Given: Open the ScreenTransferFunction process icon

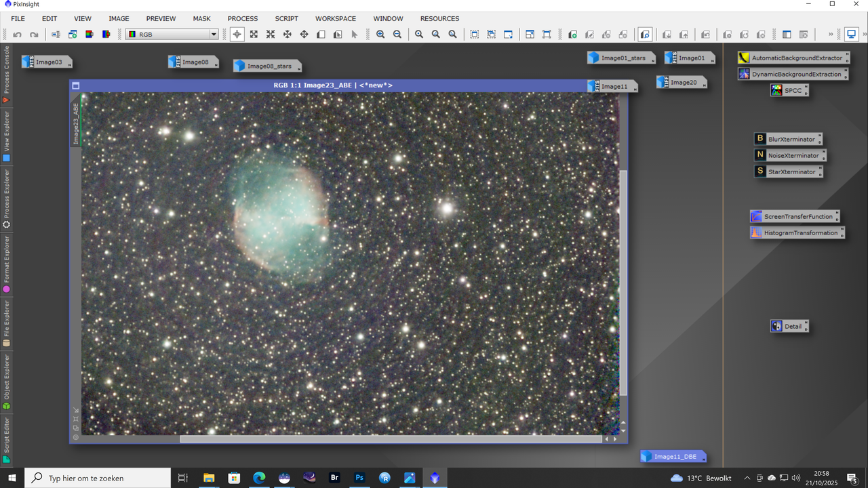Looking at the screenshot, I should (794, 217).
